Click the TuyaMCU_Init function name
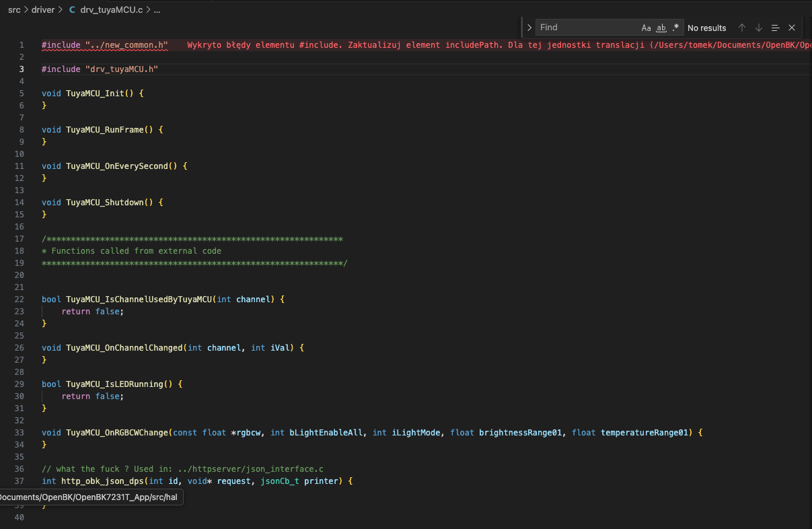 [x=95, y=94]
